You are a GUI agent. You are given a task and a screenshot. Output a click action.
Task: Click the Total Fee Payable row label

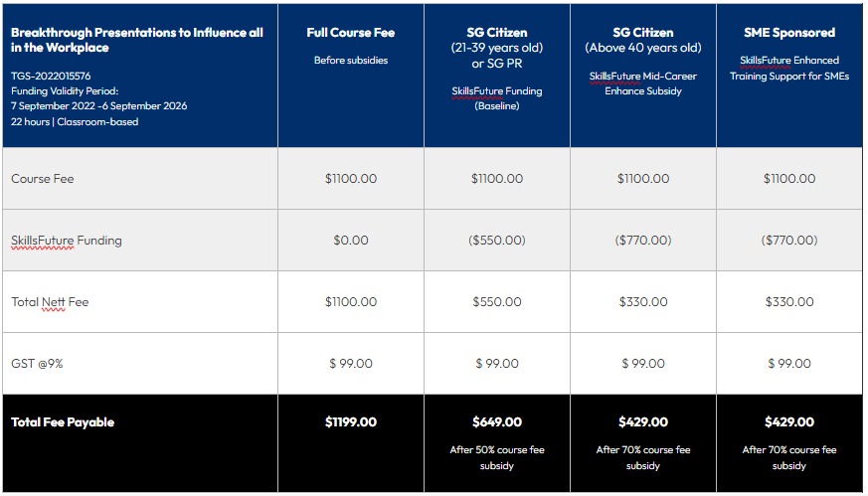tap(63, 422)
